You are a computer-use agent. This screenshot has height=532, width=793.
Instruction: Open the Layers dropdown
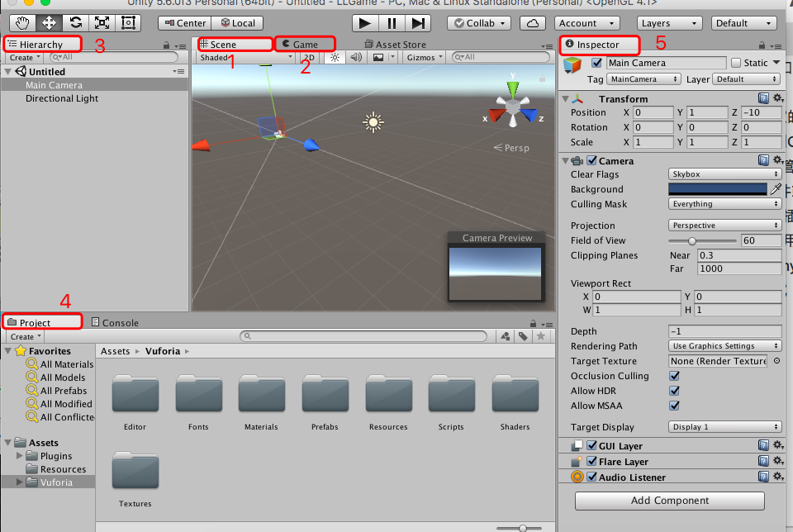[x=670, y=23]
